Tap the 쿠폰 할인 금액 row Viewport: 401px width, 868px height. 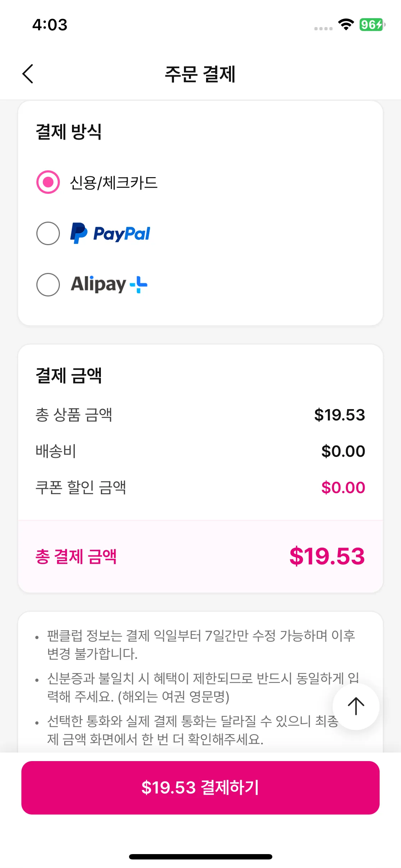coord(200,487)
